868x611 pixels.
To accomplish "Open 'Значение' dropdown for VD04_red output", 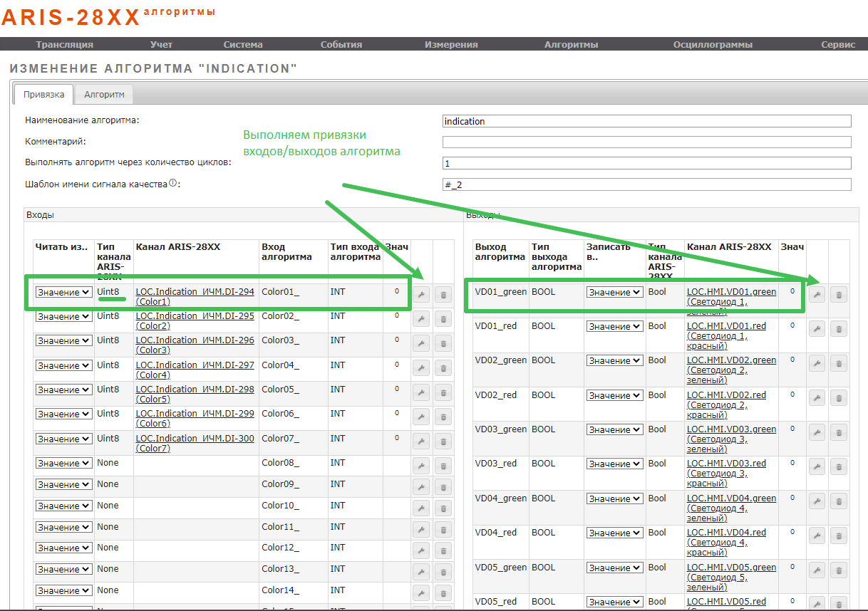I will pyautogui.click(x=614, y=533).
